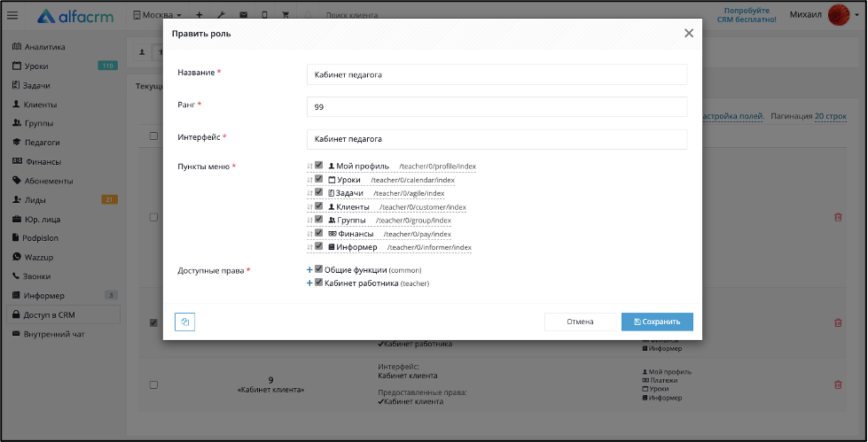Click the Сохранить button
This screenshot has width=868, height=442.
tap(657, 322)
